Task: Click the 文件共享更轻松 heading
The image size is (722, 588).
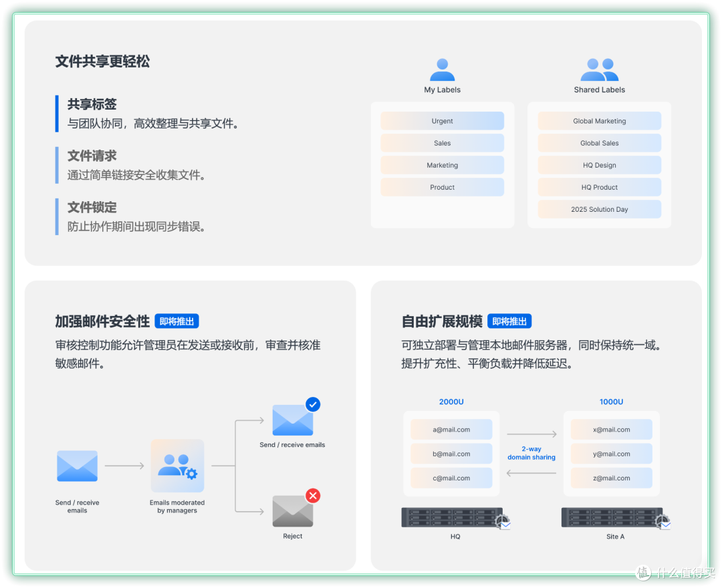Action: coord(102,61)
